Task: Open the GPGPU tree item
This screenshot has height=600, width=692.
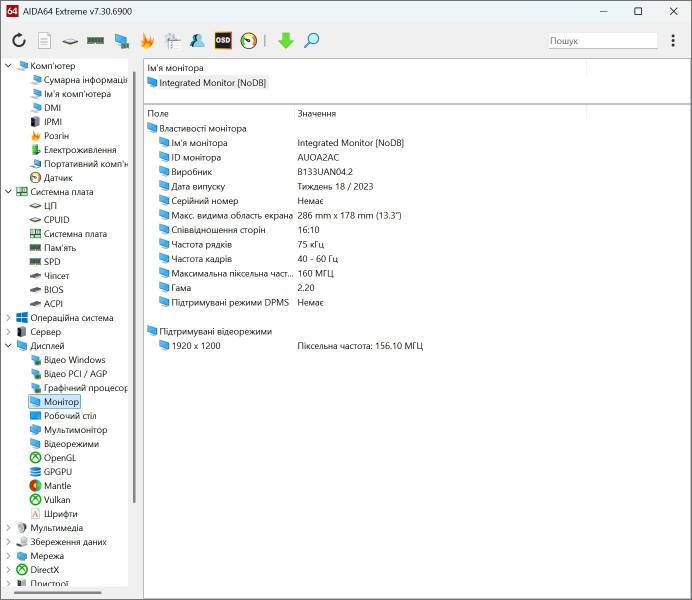Action: [x=51, y=472]
